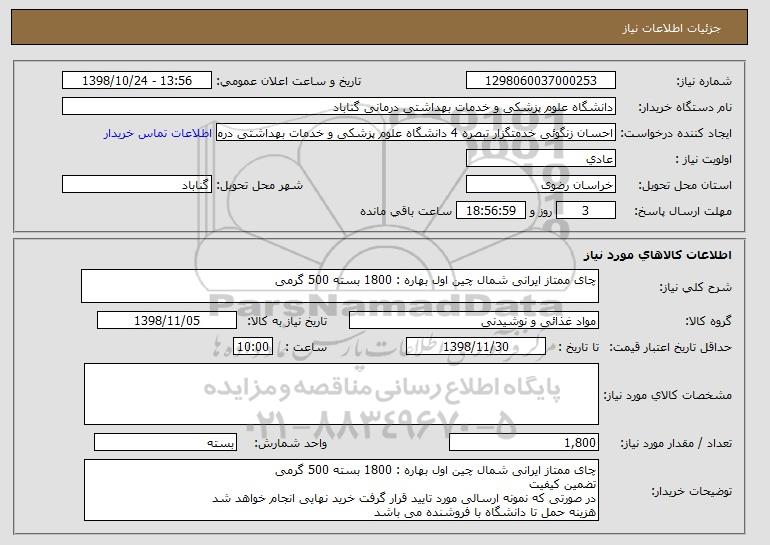Screen dimensions: 770x545
Task: Click the remaining days field showing 3
Action: tap(585, 211)
